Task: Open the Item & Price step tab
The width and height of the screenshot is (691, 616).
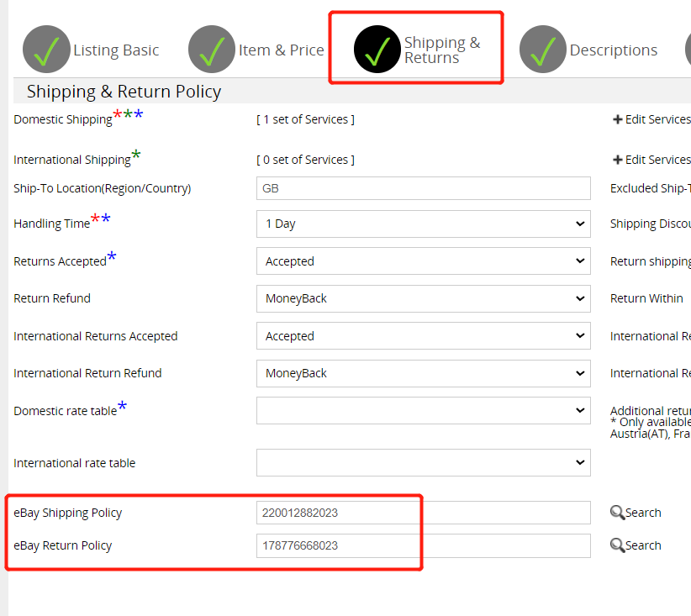Action: (256, 50)
